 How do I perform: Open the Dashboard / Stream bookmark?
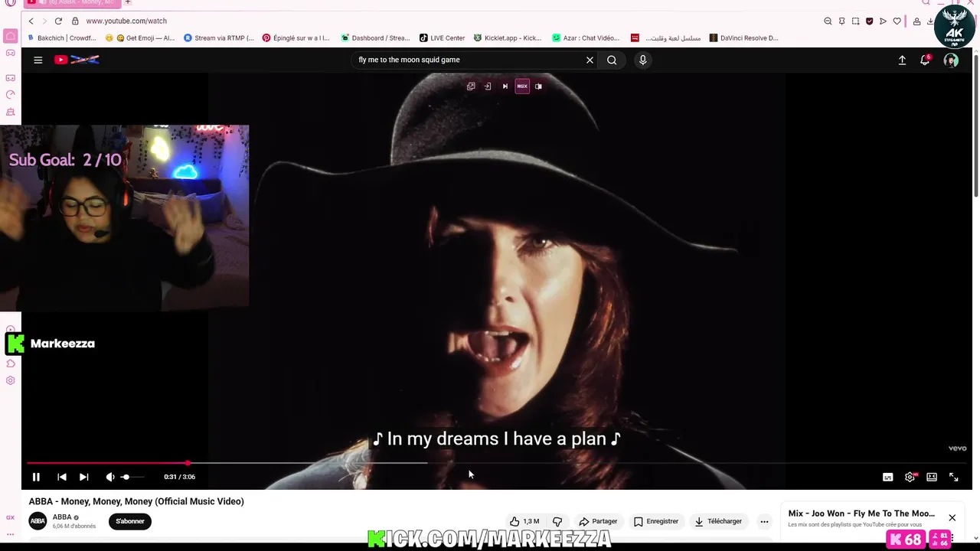point(375,37)
